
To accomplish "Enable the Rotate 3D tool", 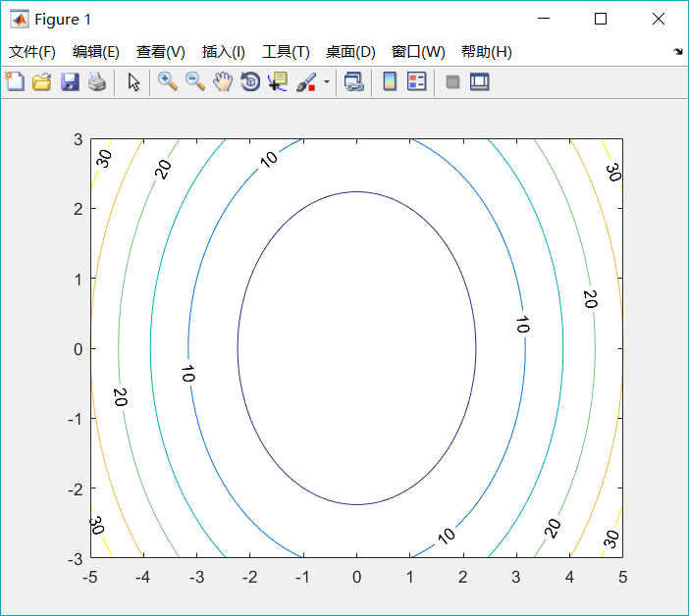I will pyautogui.click(x=250, y=82).
